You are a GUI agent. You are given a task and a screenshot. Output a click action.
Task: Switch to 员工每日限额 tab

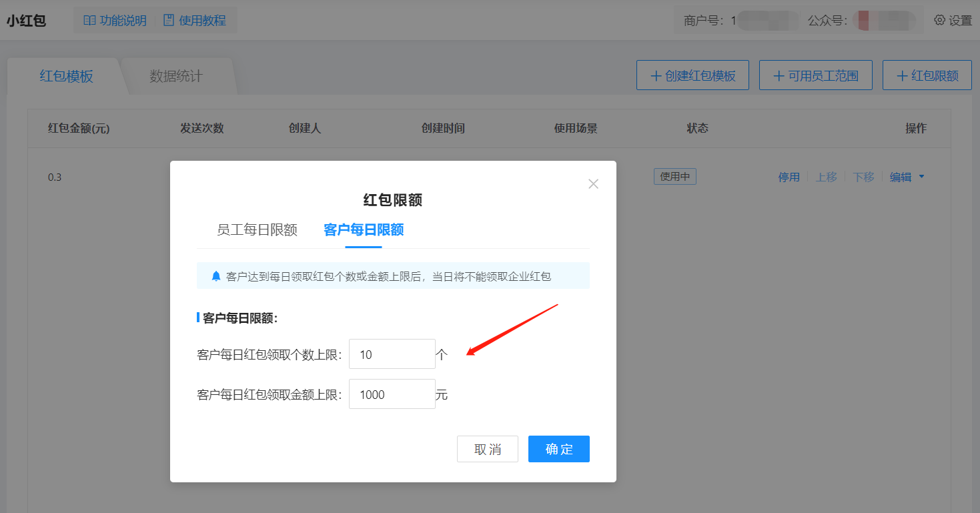[257, 229]
